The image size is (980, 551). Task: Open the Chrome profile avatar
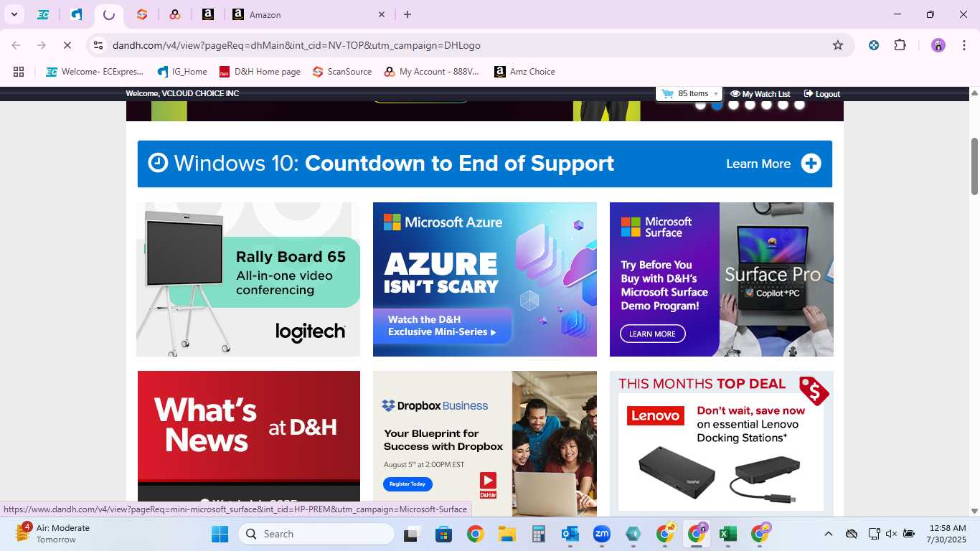click(938, 45)
